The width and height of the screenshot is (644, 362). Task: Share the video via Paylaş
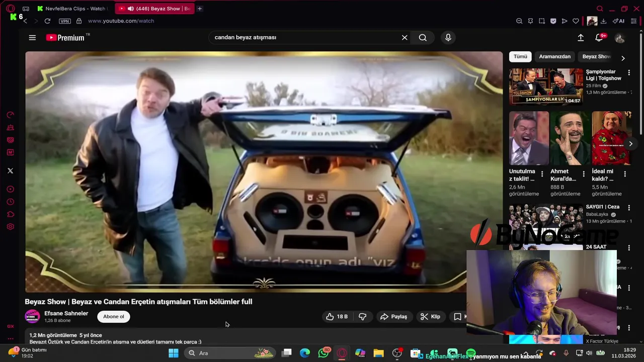[x=394, y=317]
